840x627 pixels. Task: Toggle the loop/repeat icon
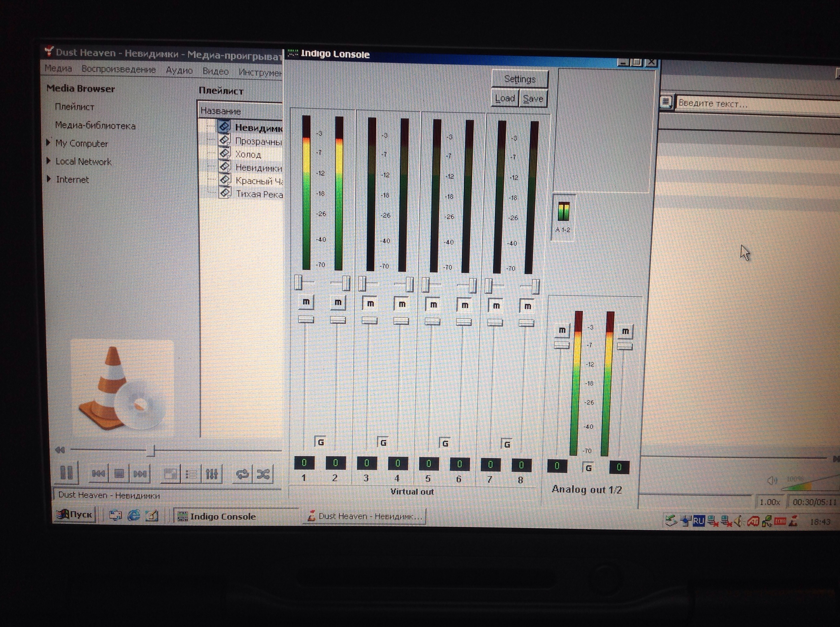point(242,474)
